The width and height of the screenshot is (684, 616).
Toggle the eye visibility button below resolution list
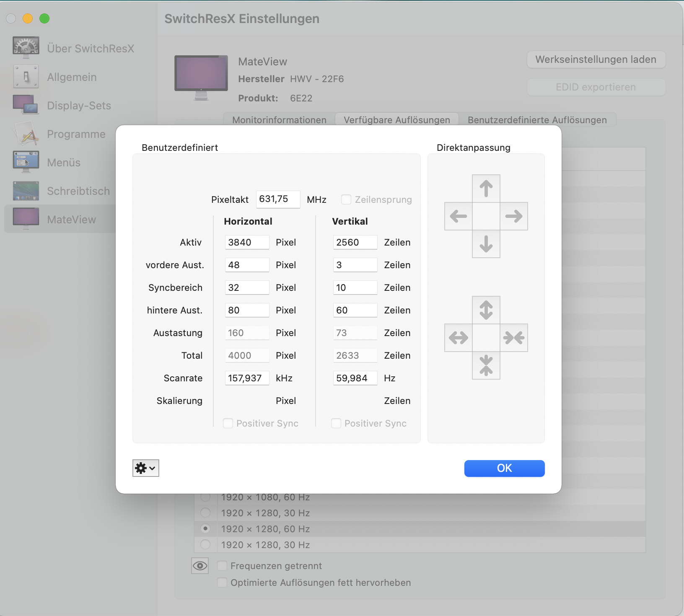200,566
